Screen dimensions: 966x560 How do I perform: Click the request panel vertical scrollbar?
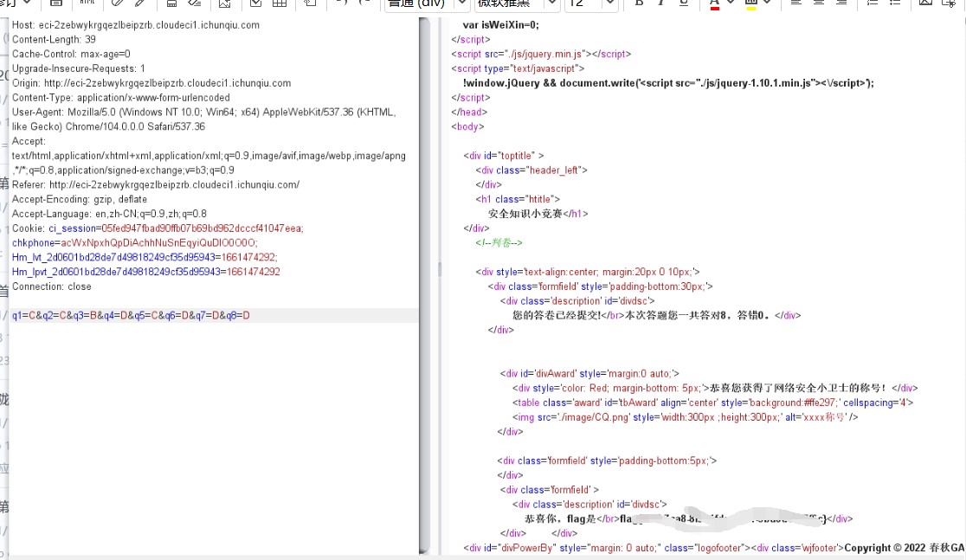424,286
